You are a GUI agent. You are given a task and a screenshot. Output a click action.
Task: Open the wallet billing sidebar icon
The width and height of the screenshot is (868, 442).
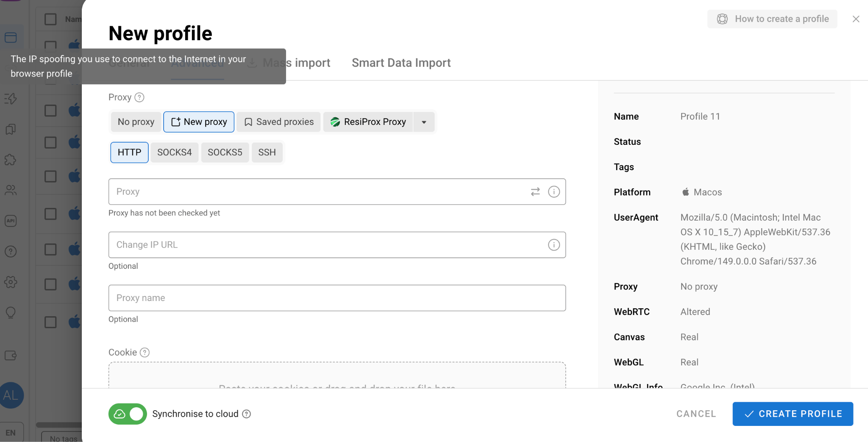pyautogui.click(x=11, y=355)
